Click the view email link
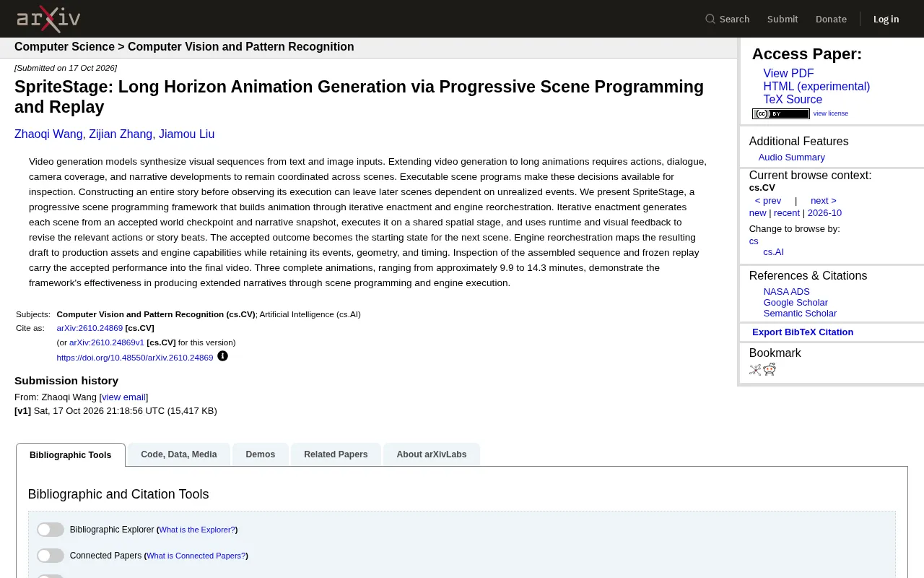Screen dimensions: 924x578 point(123,397)
